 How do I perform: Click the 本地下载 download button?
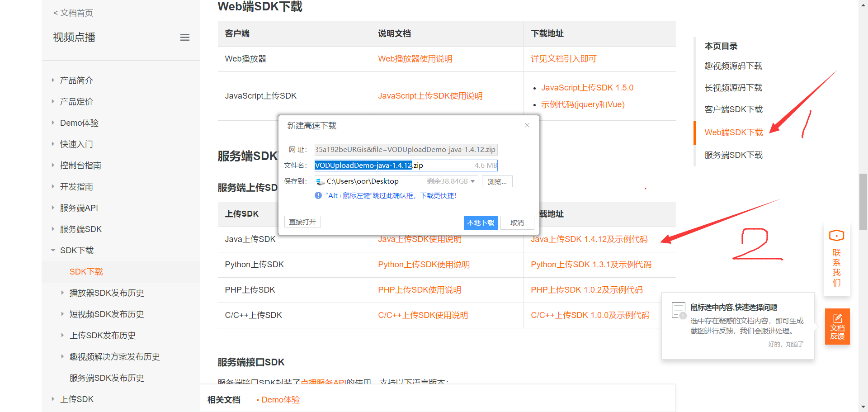[481, 223]
